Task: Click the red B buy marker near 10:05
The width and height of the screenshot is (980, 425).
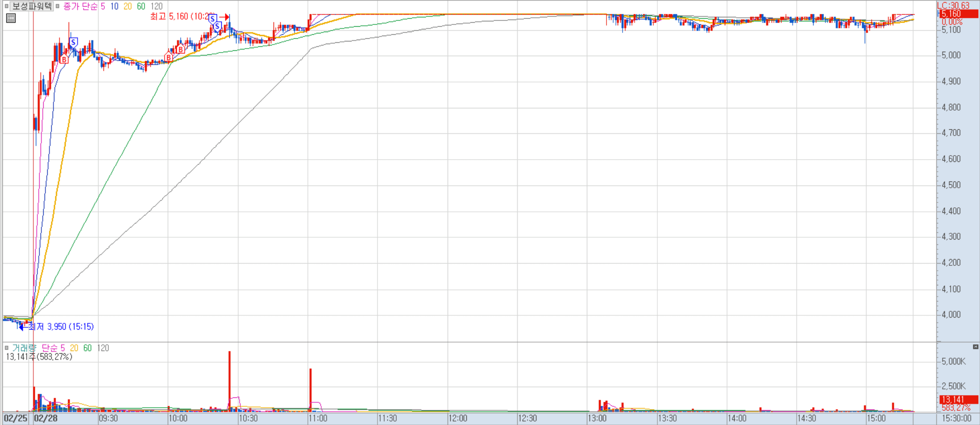Action: coord(180,49)
